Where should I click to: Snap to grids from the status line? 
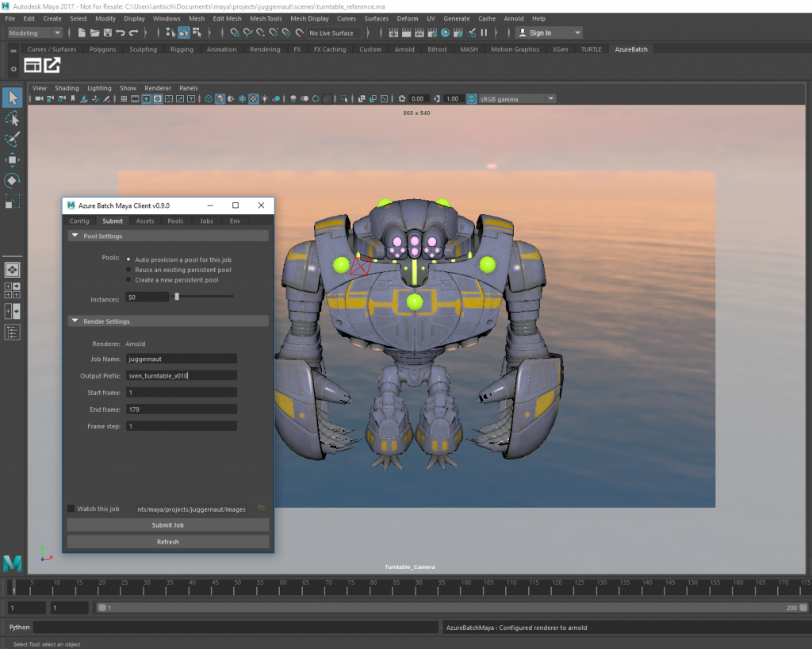pos(235,33)
